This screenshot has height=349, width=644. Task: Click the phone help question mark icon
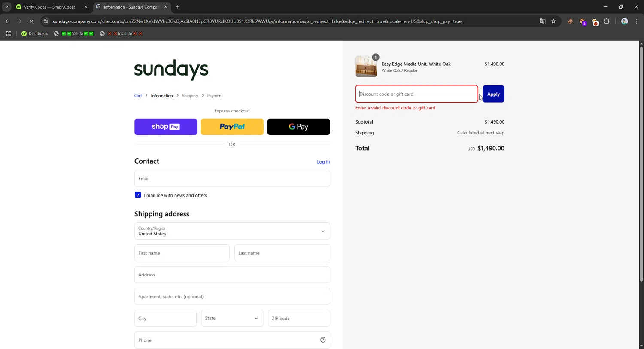pos(323,340)
